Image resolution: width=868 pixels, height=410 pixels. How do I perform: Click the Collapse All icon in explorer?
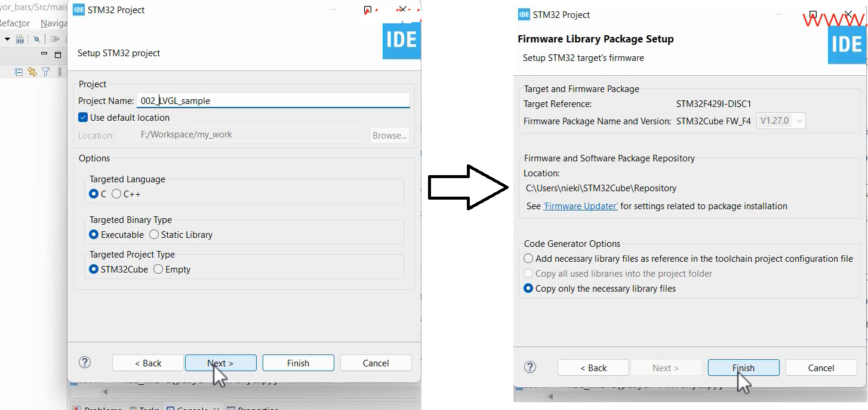(19, 72)
